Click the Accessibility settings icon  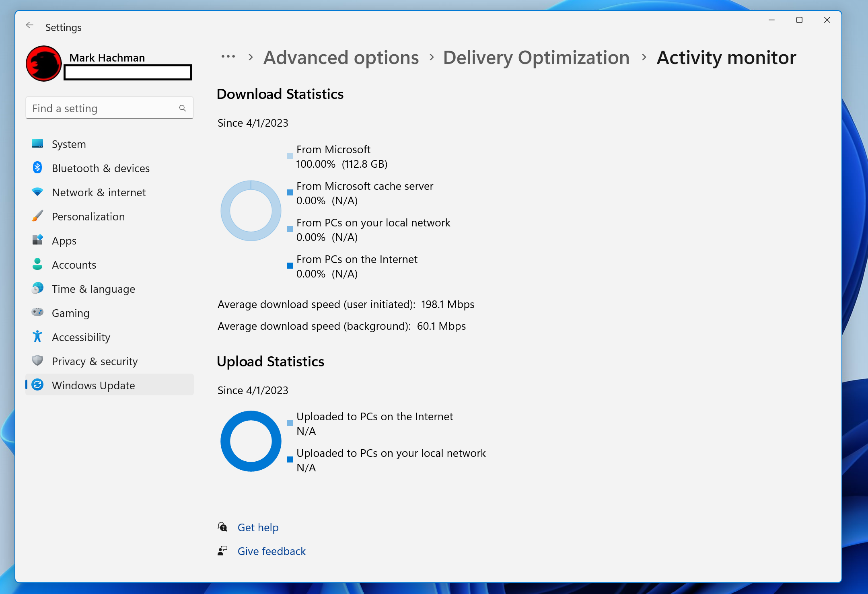point(37,337)
